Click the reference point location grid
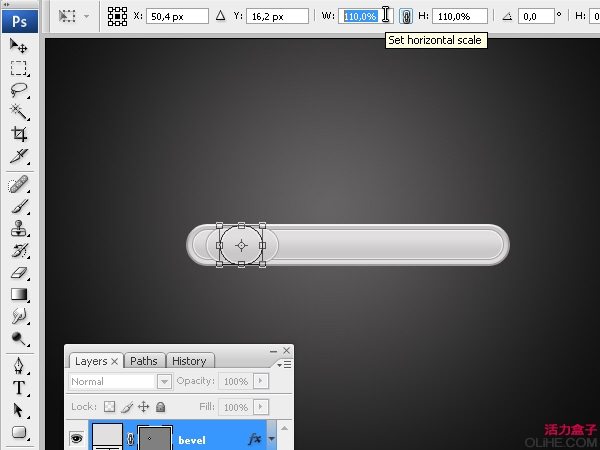600x450 pixels. (117, 16)
